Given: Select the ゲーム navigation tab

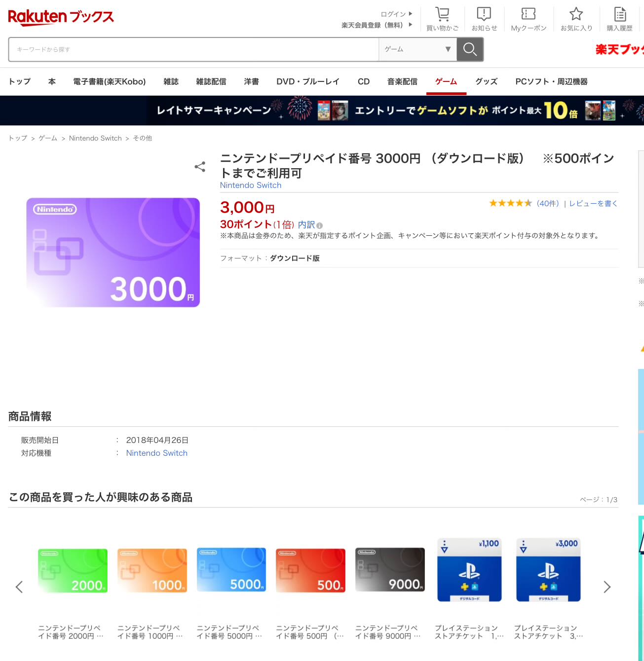Looking at the screenshot, I should [x=446, y=81].
